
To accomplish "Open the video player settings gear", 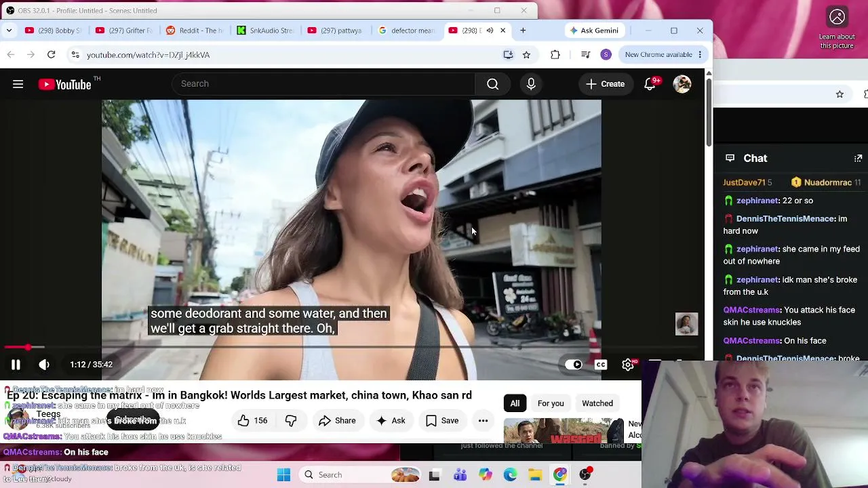I will coord(628,365).
